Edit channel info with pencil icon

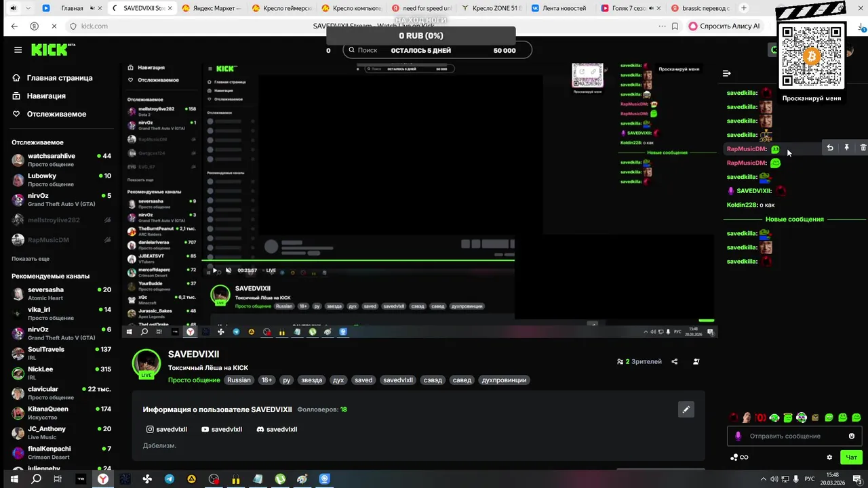pyautogui.click(x=686, y=409)
